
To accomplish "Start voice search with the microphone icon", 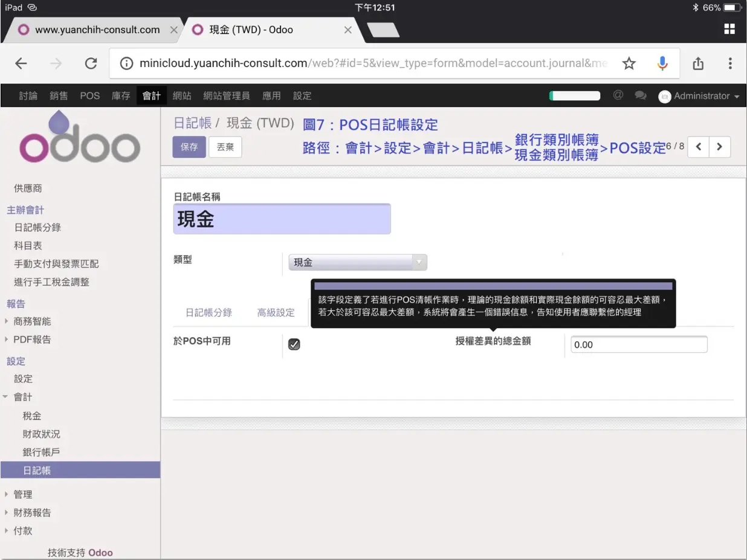I will coord(662,63).
